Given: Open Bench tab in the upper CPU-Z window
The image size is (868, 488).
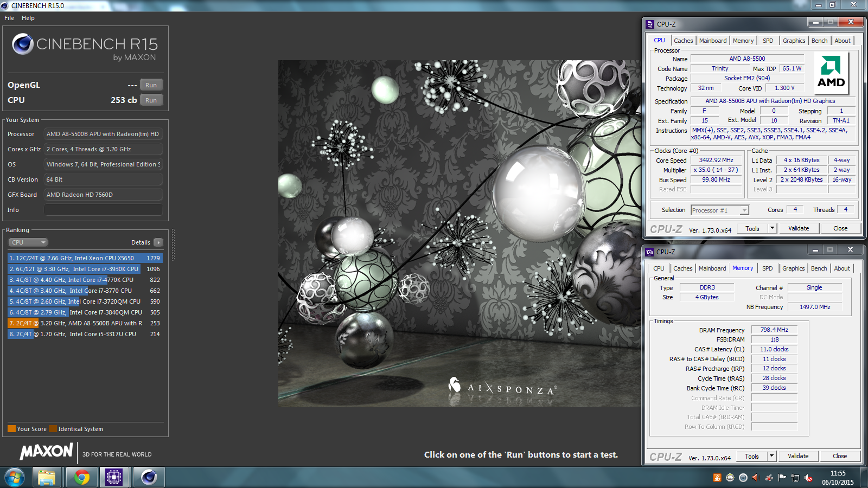Looking at the screenshot, I should 819,41.
